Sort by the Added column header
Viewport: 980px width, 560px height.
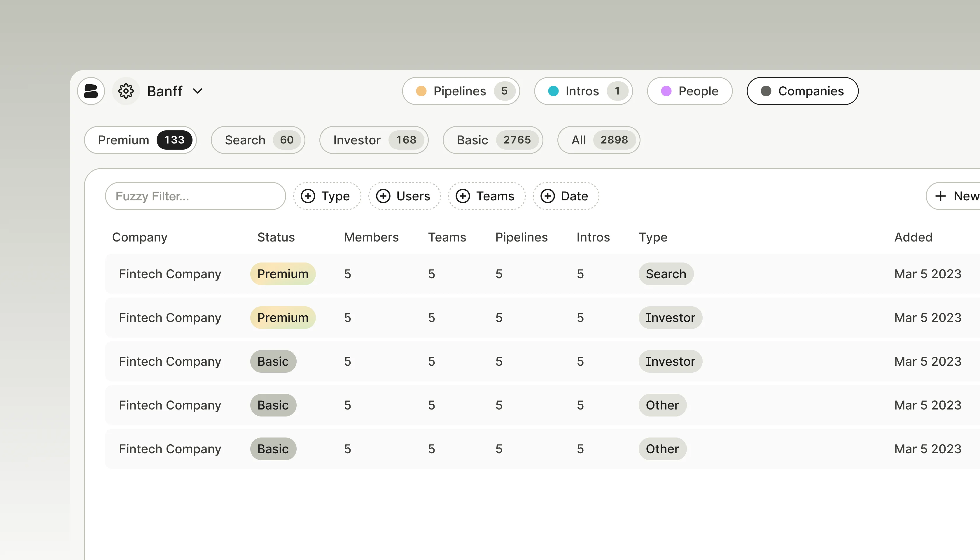pyautogui.click(x=913, y=237)
